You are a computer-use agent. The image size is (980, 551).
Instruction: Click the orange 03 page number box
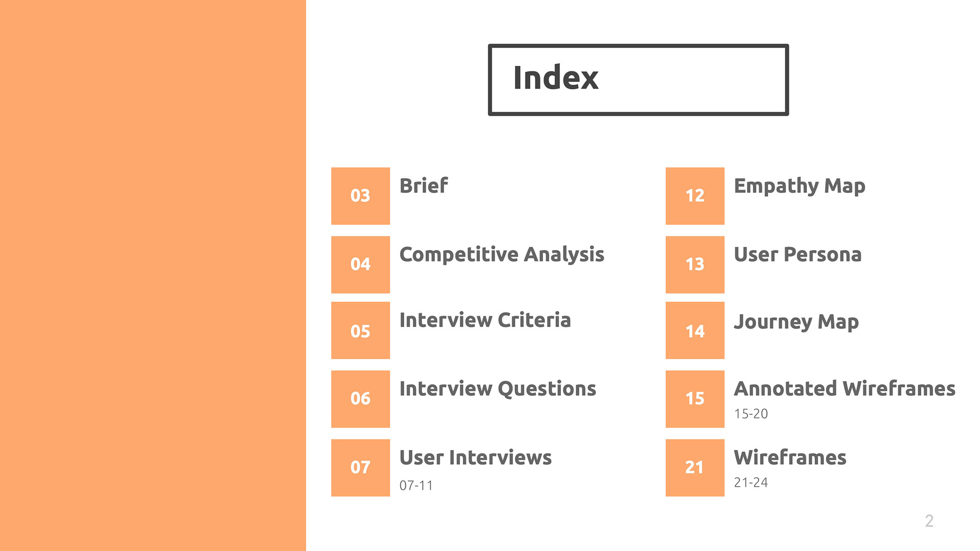pyautogui.click(x=360, y=196)
